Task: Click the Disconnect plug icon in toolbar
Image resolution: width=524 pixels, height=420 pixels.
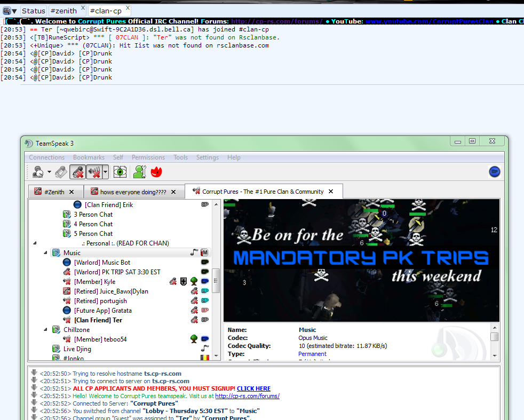Action: pyautogui.click(x=61, y=172)
